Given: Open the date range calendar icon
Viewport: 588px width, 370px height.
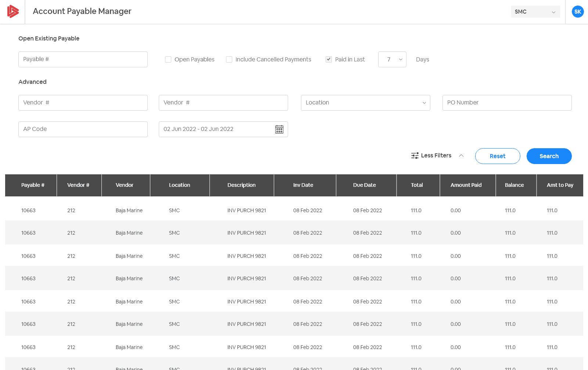Looking at the screenshot, I should coord(279,129).
